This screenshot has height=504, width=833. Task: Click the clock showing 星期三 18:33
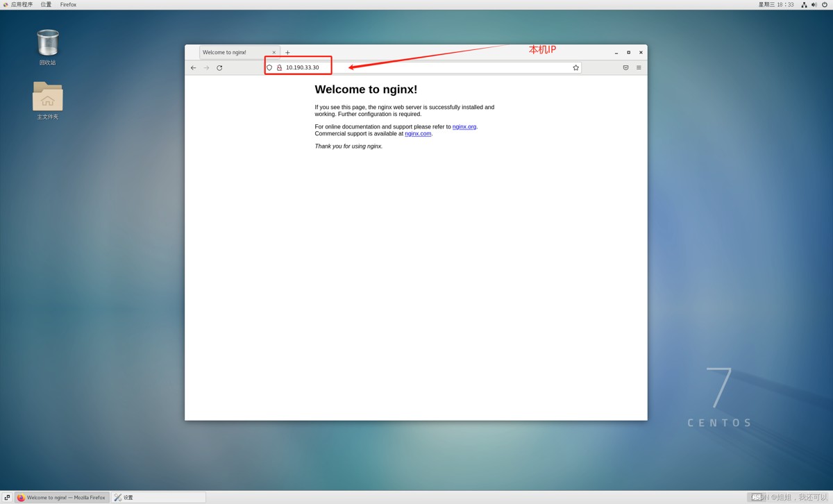(x=776, y=5)
